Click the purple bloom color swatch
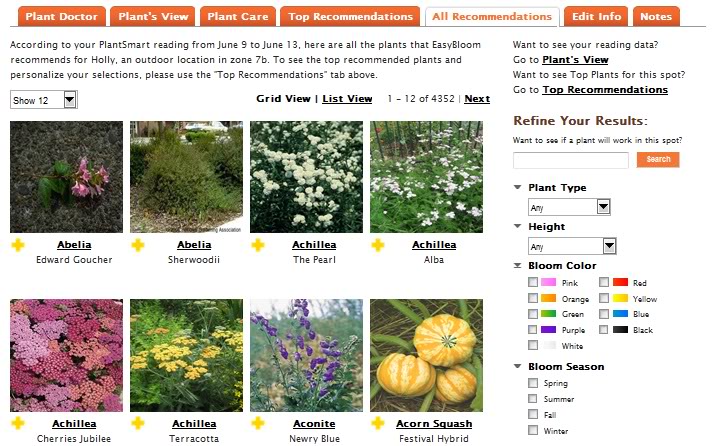Image resolution: width=715 pixels, height=446 pixels. point(549,330)
